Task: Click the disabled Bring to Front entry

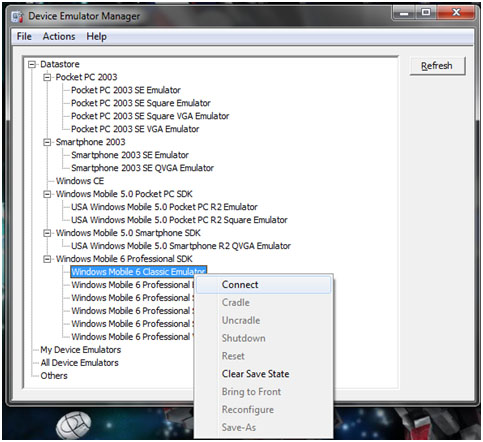Action: click(264, 392)
